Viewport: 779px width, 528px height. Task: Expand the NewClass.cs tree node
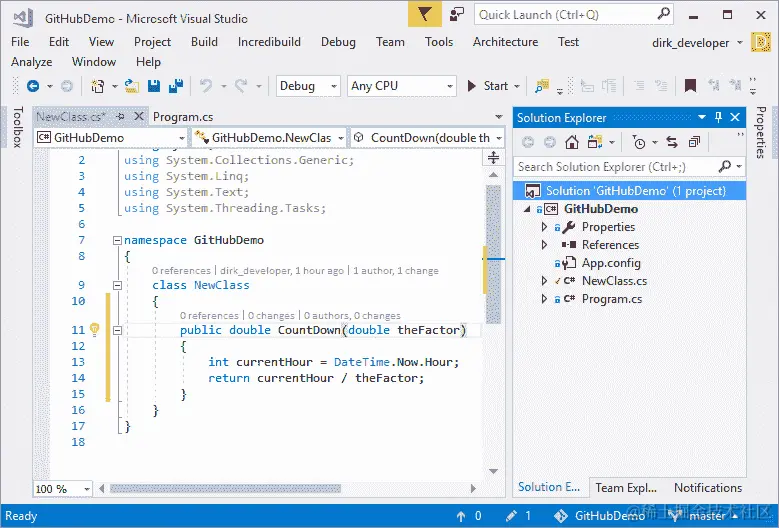(544, 281)
